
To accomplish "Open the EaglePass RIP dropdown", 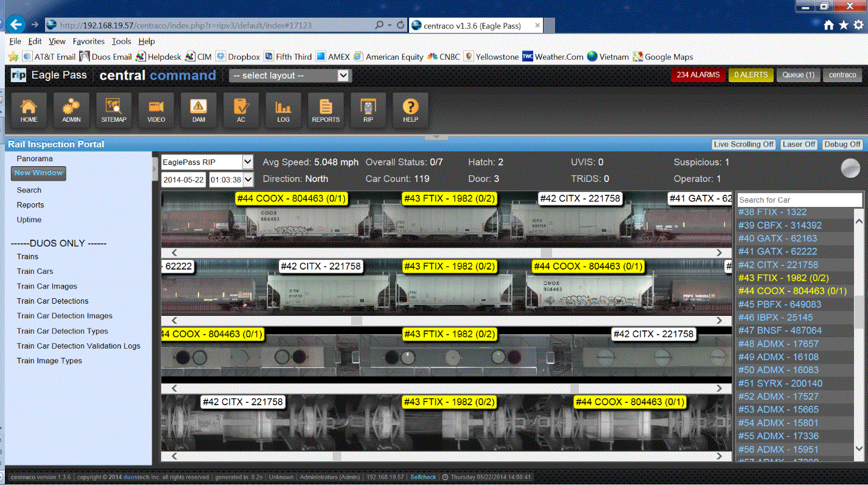I will pyautogui.click(x=207, y=162).
